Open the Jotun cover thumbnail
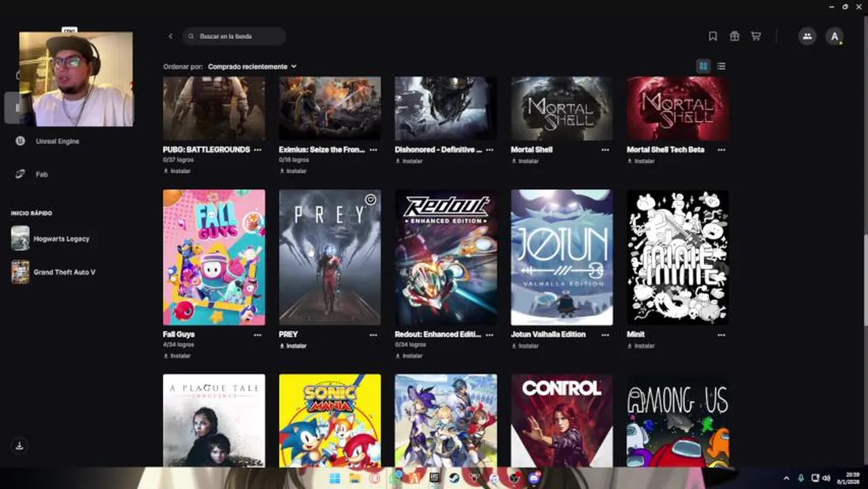Viewport: 868px width, 489px height. click(562, 257)
